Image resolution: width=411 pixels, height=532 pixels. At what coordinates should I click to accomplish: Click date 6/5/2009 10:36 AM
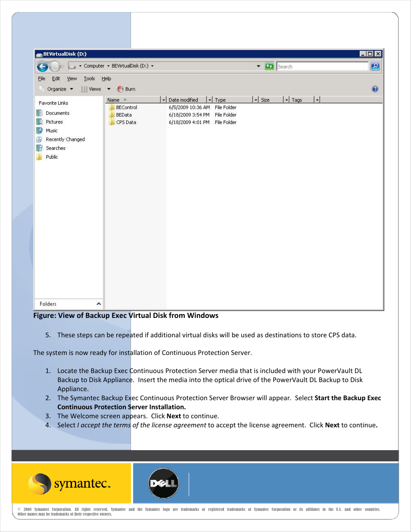coord(189,107)
